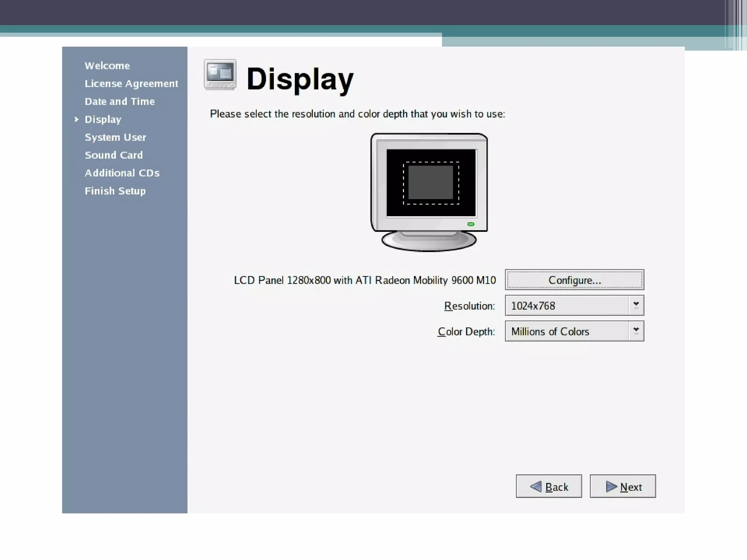The image size is (747, 560).
Task: Go to Finish Setup in the sidebar
Action: pyautogui.click(x=115, y=191)
